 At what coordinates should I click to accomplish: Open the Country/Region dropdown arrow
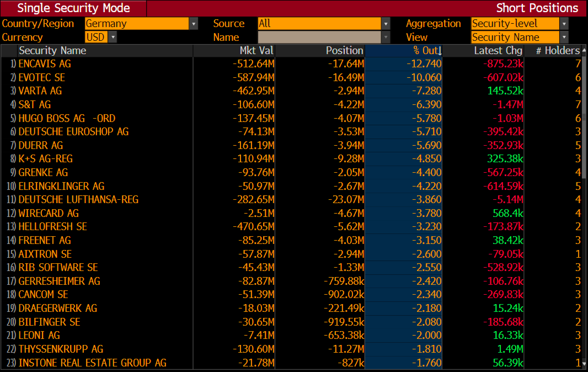(x=194, y=24)
